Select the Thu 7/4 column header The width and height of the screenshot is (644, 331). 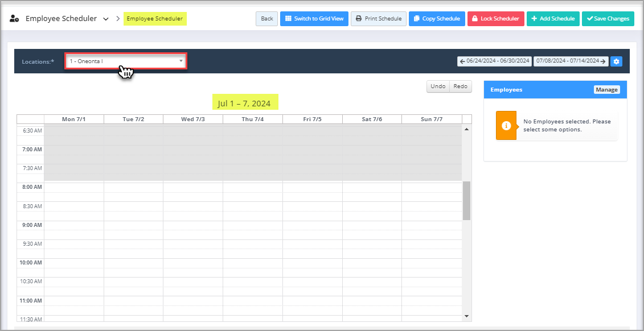click(x=253, y=119)
